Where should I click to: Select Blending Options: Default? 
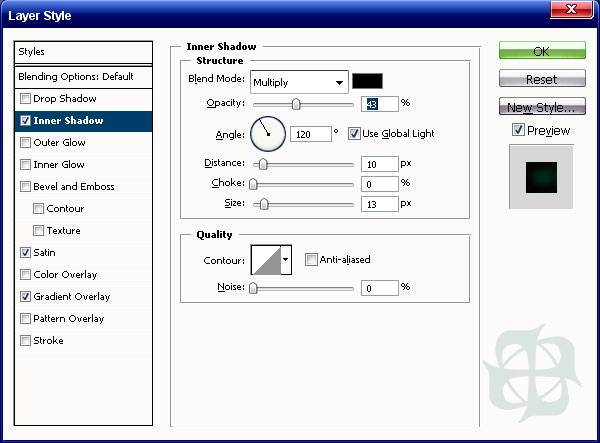83,77
